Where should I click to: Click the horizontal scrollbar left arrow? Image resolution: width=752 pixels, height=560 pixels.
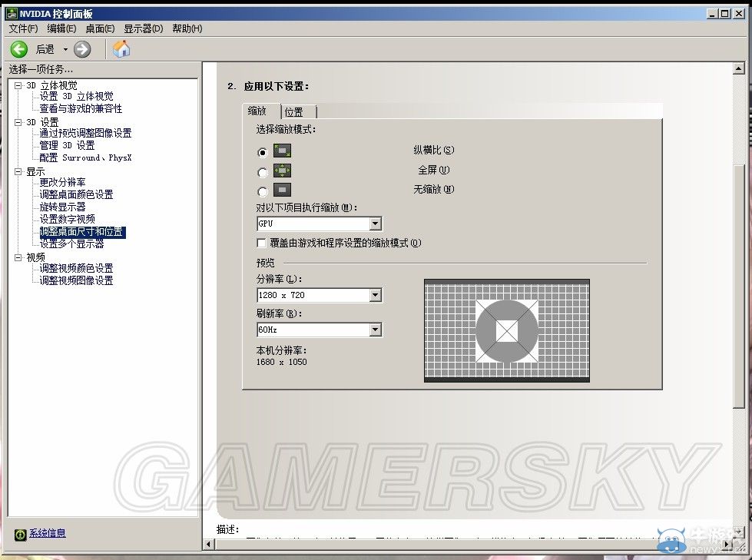pos(209,544)
